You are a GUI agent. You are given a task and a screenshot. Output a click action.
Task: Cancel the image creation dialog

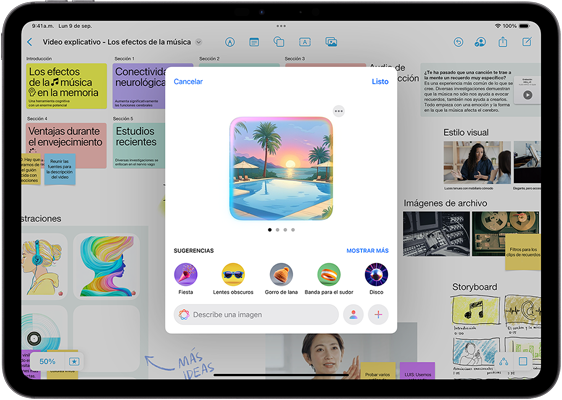tap(188, 82)
